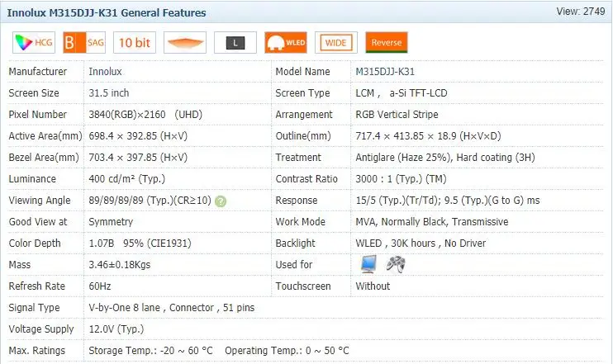Screen dimensions: 613x364
Task: Click the Signal Type row label
Action: coord(34,308)
